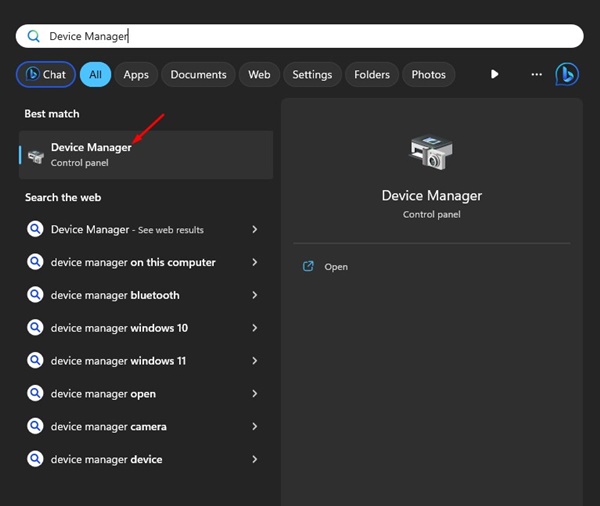Click search icon beside 'See web results'

[x=35, y=229]
